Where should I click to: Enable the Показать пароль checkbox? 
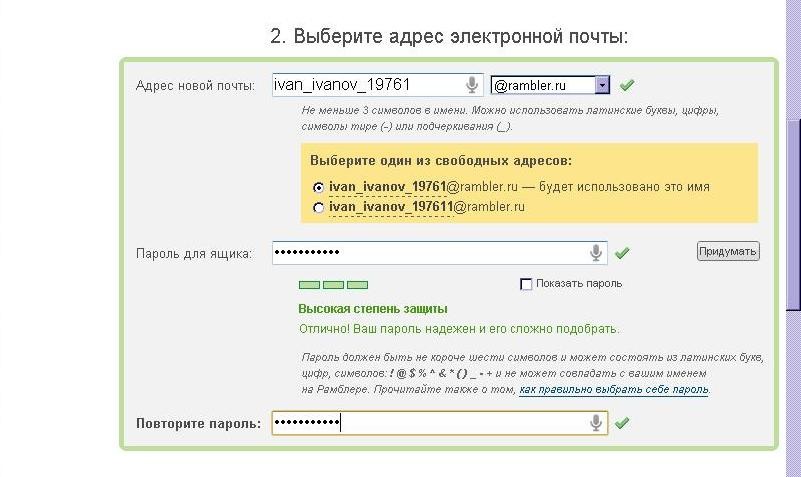526,283
